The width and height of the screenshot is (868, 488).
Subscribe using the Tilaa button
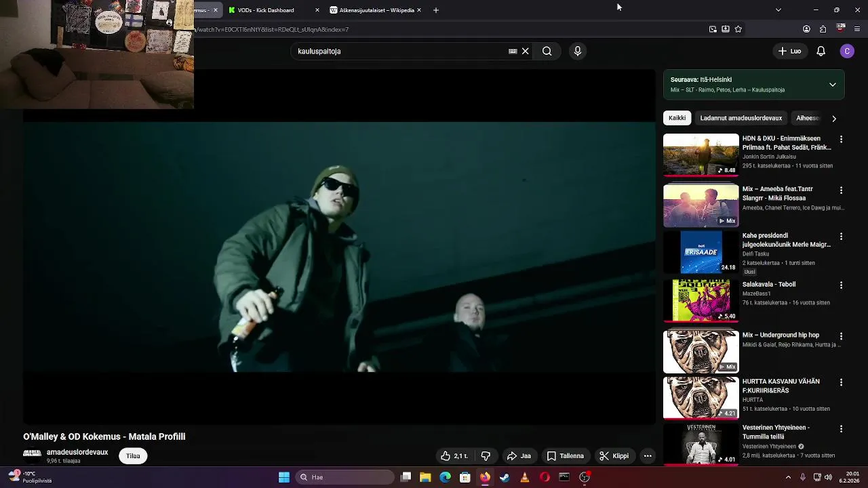[x=133, y=456]
